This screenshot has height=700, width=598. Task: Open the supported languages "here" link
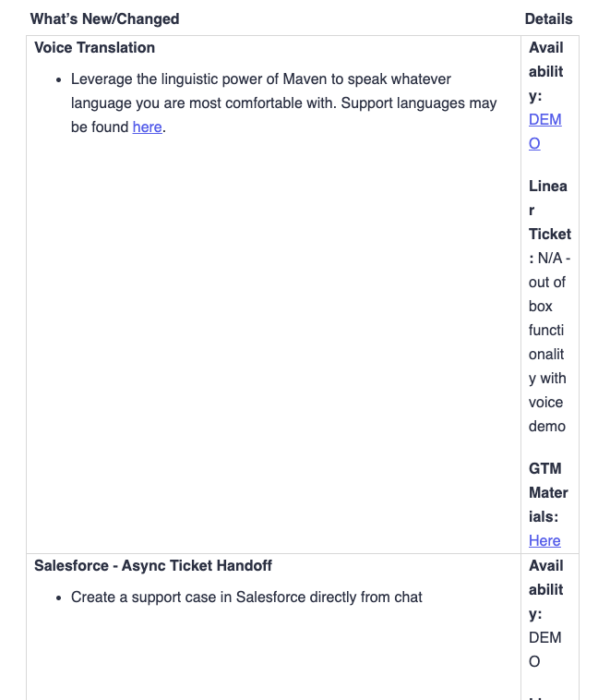[x=147, y=127]
